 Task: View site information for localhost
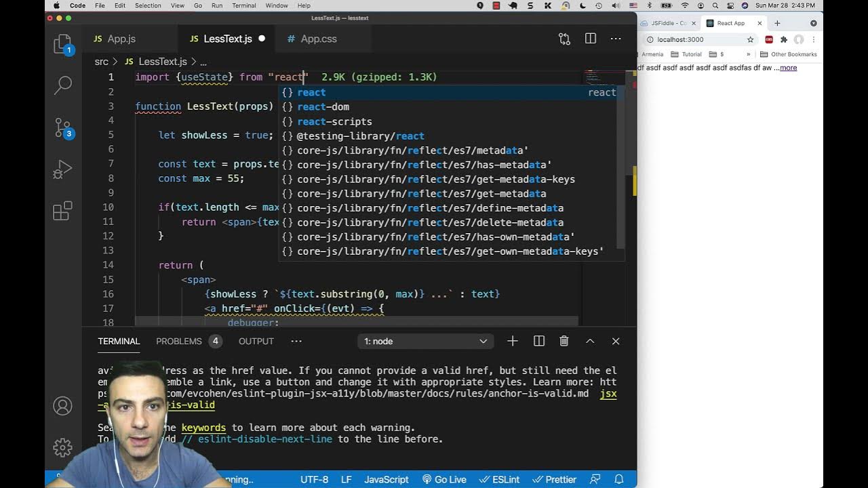(650, 39)
